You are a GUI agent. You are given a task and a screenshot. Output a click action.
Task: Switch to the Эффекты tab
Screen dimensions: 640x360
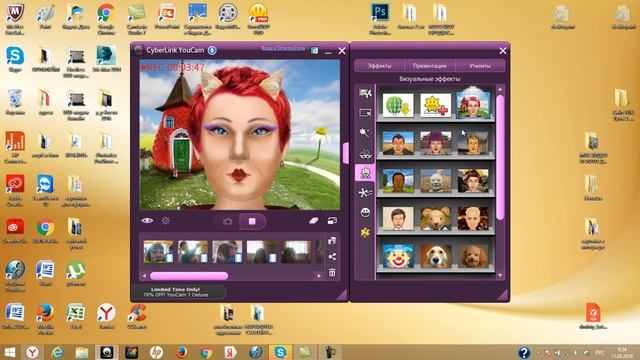pyautogui.click(x=379, y=66)
